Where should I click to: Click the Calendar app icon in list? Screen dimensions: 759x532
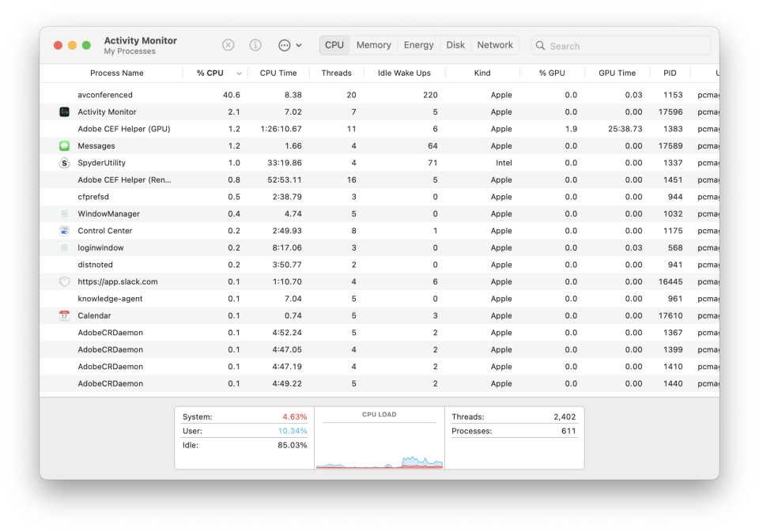coord(65,315)
